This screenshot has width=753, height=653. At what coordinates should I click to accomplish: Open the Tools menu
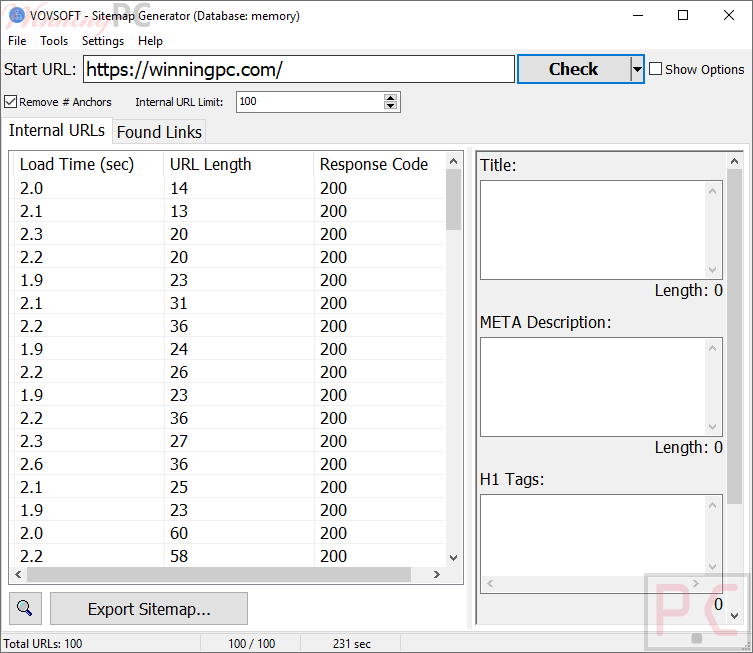[x=54, y=41]
